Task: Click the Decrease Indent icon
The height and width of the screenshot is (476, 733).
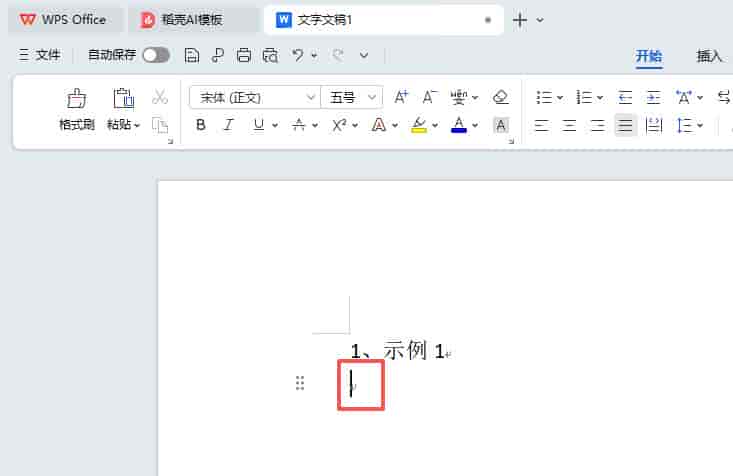Action: (x=625, y=97)
